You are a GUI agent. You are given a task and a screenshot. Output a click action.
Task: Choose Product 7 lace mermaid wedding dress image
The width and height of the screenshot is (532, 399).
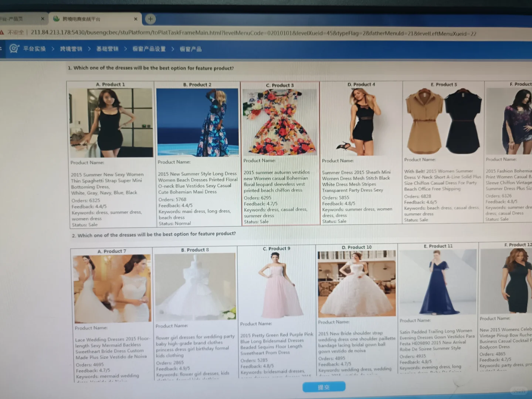pyautogui.click(x=112, y=289)
